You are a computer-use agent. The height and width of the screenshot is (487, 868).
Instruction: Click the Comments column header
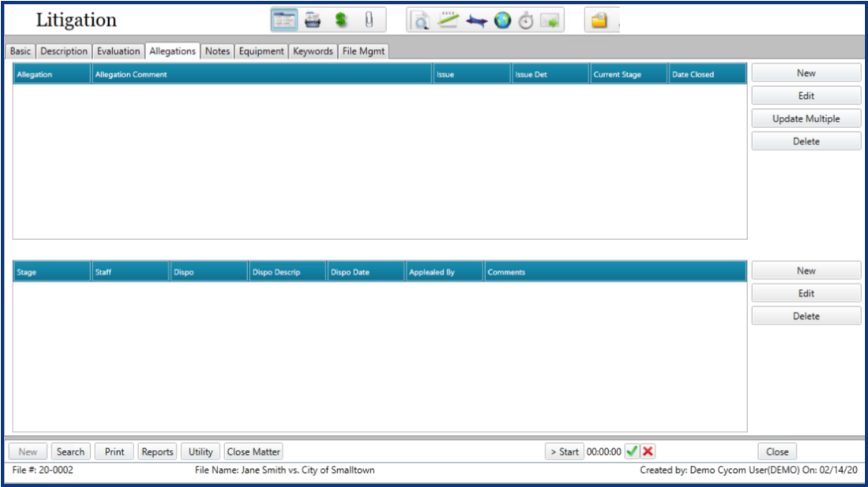click(x=615, y=272)
